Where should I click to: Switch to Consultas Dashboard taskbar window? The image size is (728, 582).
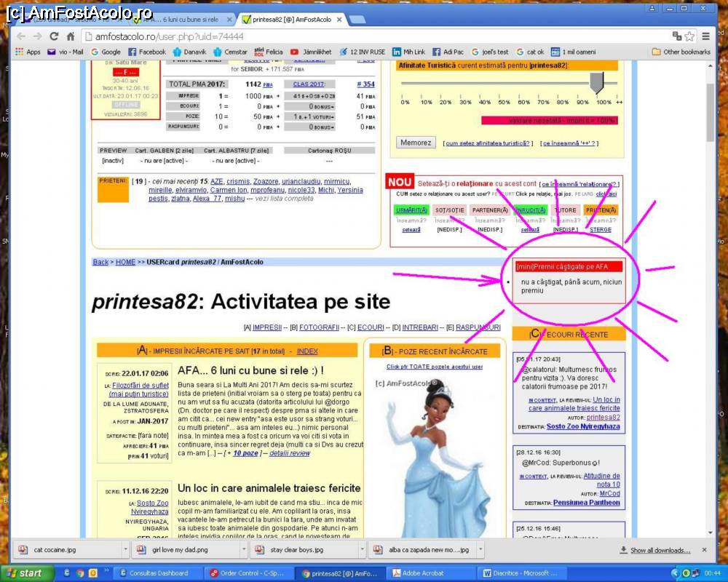click(159, 573)
